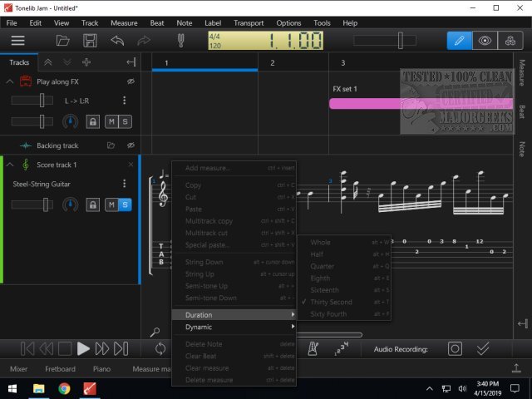Click the loop playback icon
532x399 pixels.
(160, 349)
